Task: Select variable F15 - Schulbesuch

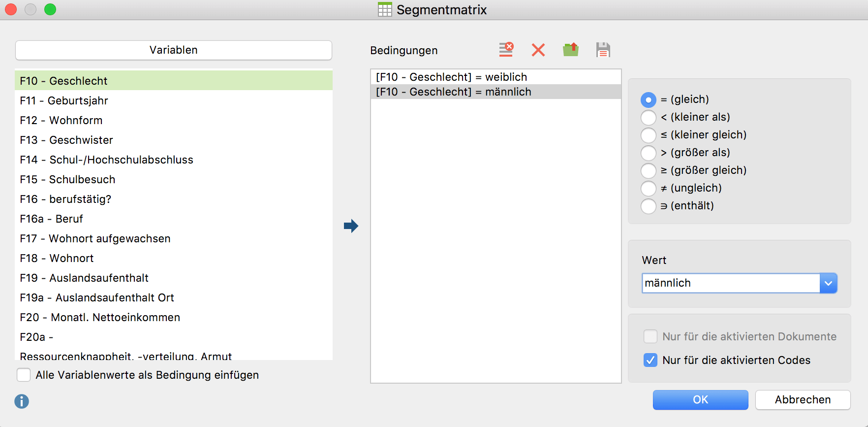Action: (174, 179)
